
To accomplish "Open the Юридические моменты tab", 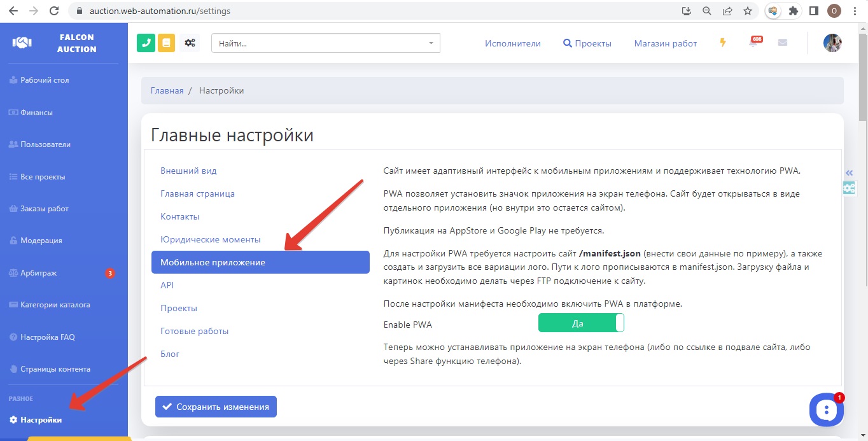I will [x=211, y=239].
